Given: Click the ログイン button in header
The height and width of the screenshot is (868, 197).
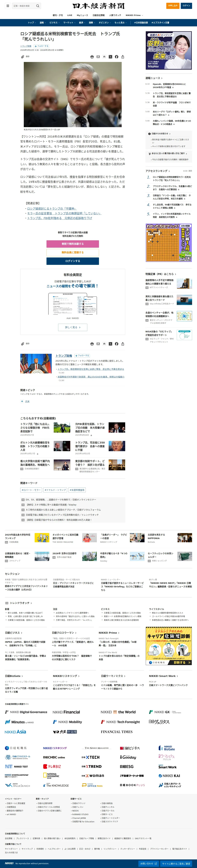Looking at the screenshot, I should coord(187,6).
